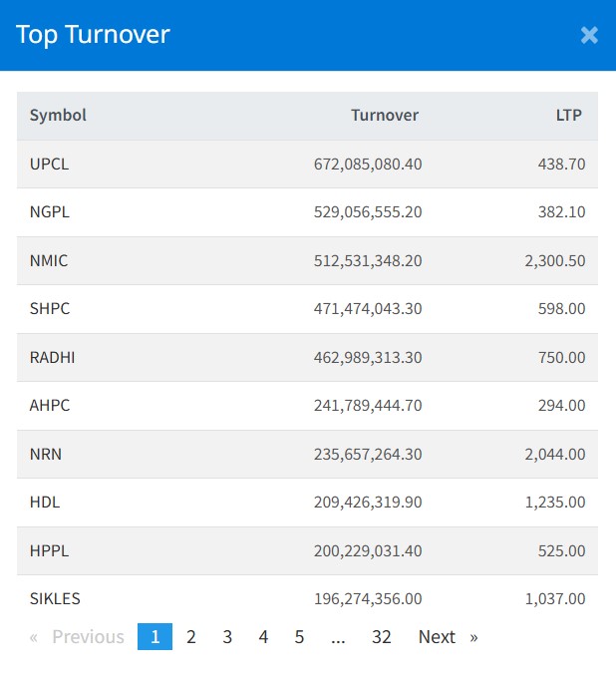Select the UPCL symbol row
Viewport: 616px width, 681px height.
(50, 164)
